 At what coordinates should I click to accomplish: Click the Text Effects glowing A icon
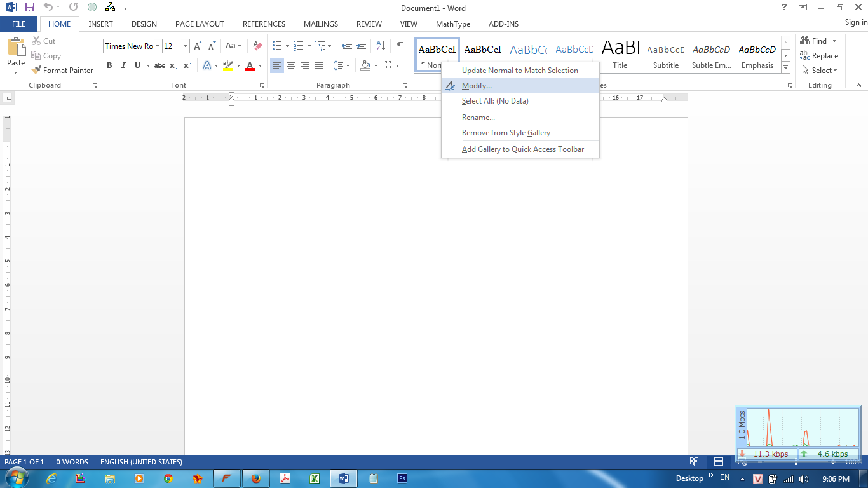point(207,65)
